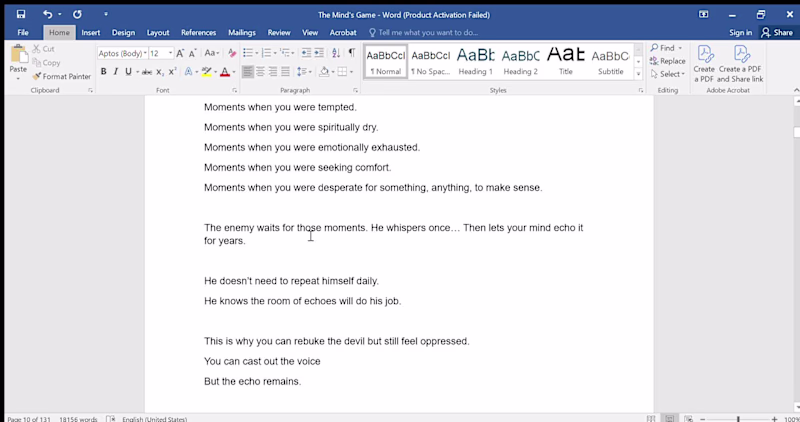Open the Numbering list button
Screen dimensions: 800x422
point(266,53)
